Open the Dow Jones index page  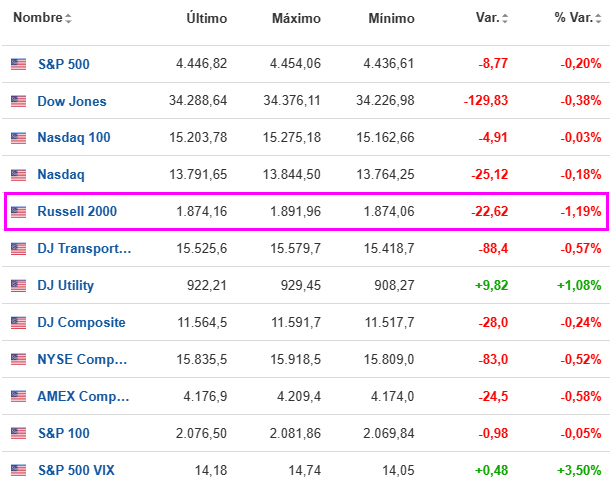tap(71, 101)
